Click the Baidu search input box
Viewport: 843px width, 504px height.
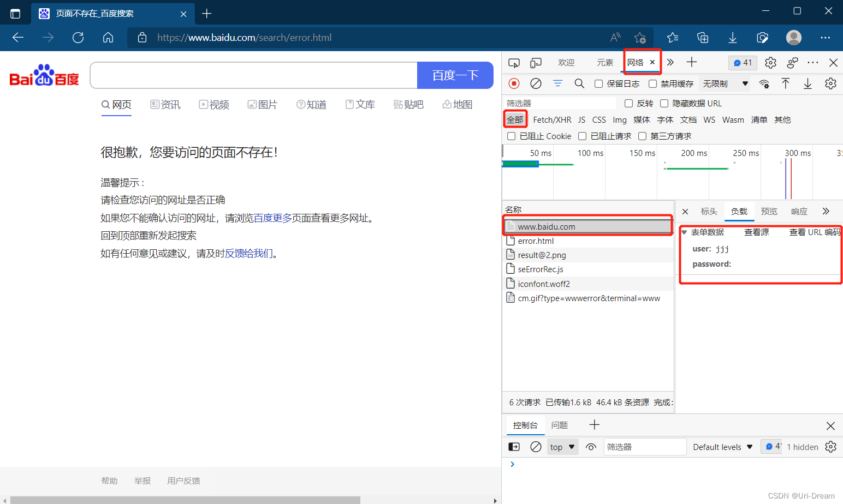(254, 75)
